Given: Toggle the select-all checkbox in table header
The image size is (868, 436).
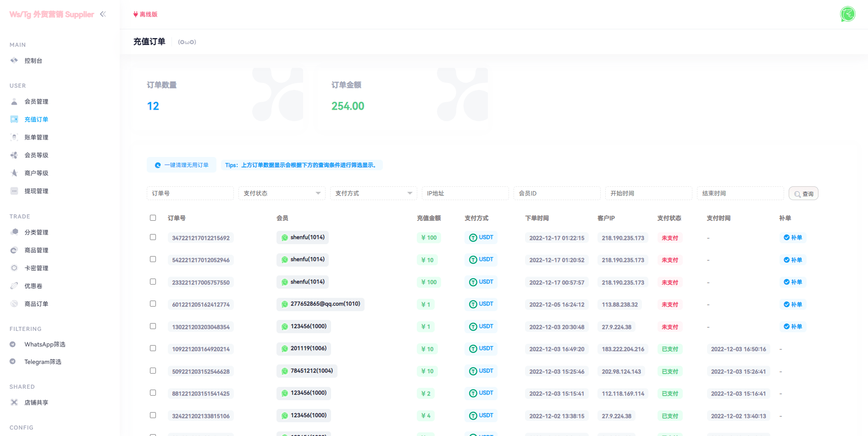Looking at the screenshot, I should tap(153, 218).
